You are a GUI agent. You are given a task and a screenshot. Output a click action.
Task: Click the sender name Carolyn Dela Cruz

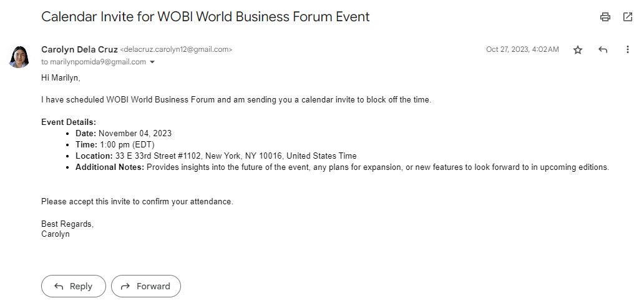[79, 49]
